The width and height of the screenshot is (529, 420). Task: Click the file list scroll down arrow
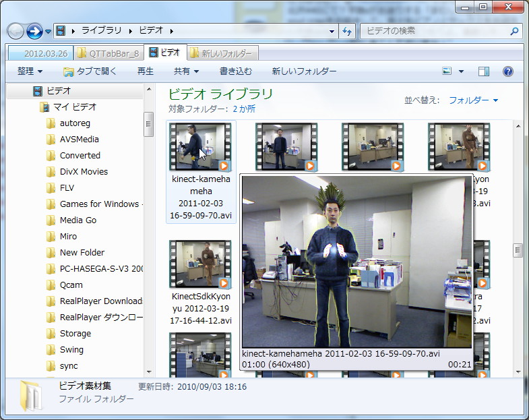[x=518, y=371]
